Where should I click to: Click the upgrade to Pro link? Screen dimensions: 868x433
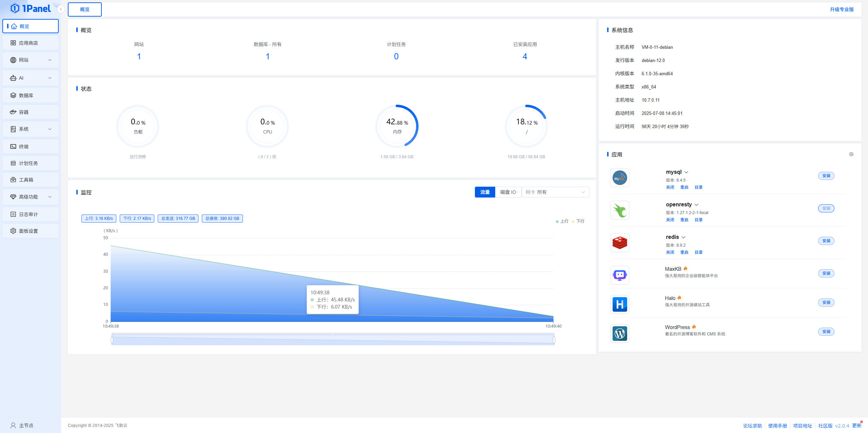click(x=842, y=9)
